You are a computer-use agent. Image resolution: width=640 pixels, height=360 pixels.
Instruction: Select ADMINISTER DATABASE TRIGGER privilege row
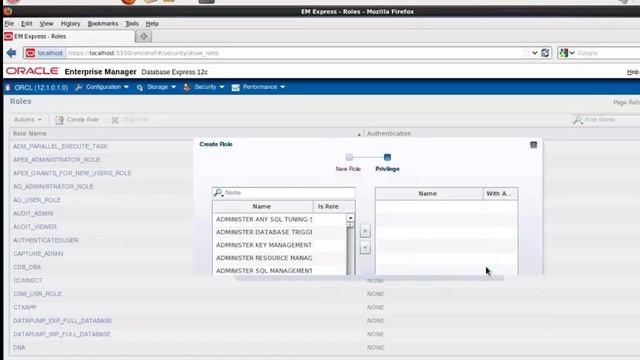tap(280, 232)
